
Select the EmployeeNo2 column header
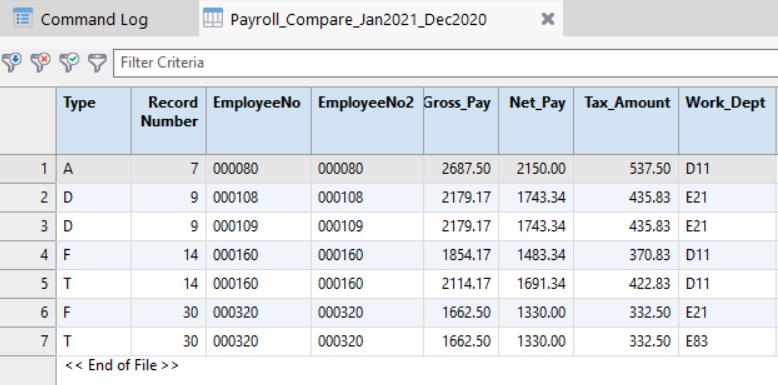point(367,121)
